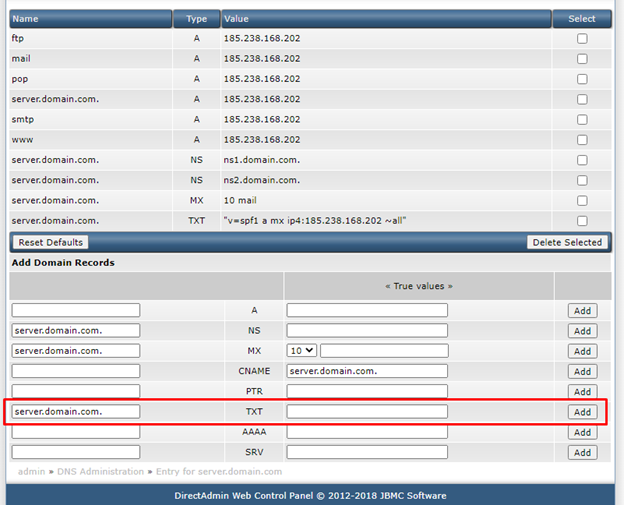Click Add for the SRV record

[582, 452]
